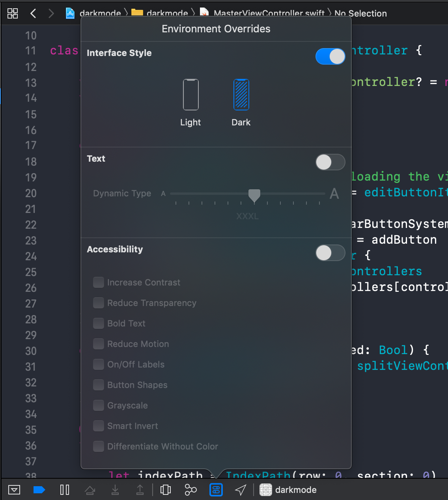Hide the debug area
448x500 pixels.
coord(14,490)
